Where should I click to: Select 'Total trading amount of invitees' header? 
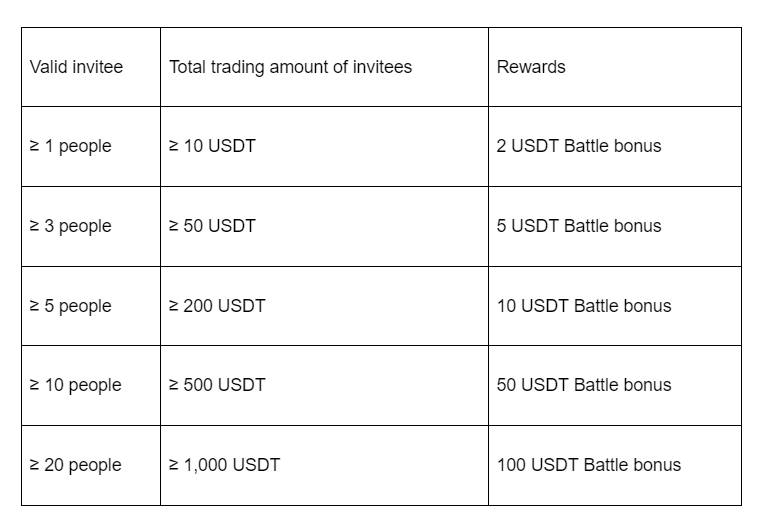[x=290, y=67]
